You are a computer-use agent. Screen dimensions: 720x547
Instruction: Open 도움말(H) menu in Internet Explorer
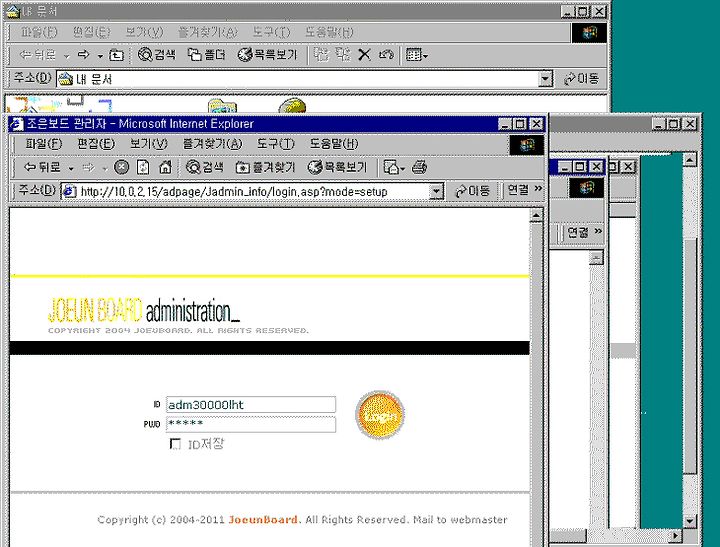coord(333,144)
